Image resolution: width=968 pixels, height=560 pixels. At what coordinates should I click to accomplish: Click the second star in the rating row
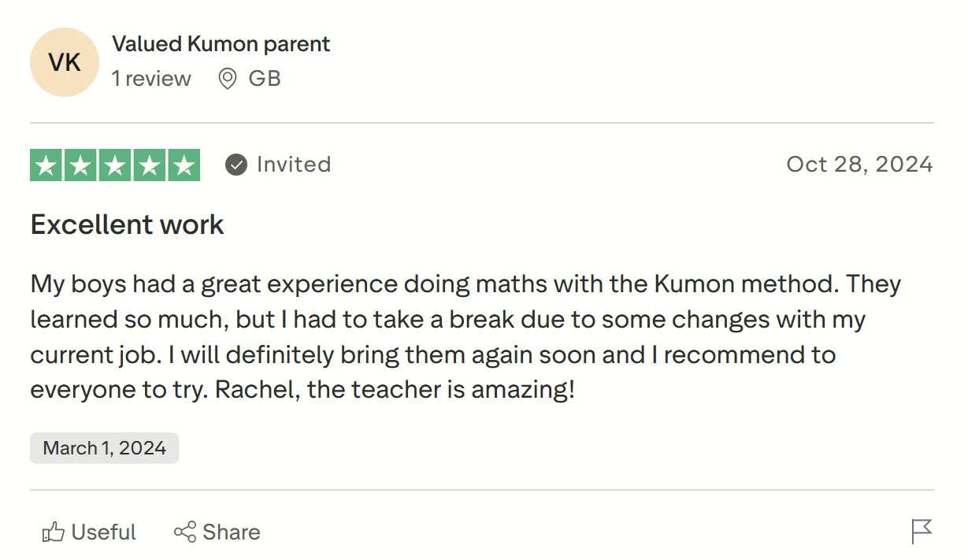click(80, 165)
